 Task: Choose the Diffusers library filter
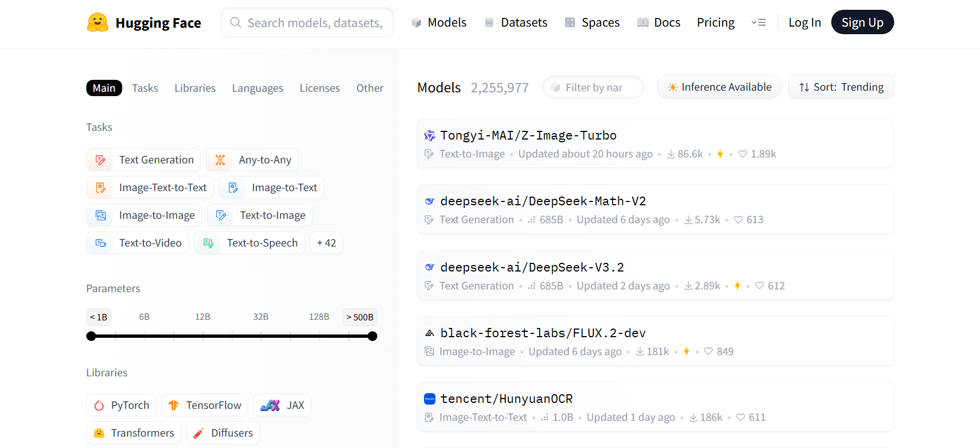[x=223, y=433]
